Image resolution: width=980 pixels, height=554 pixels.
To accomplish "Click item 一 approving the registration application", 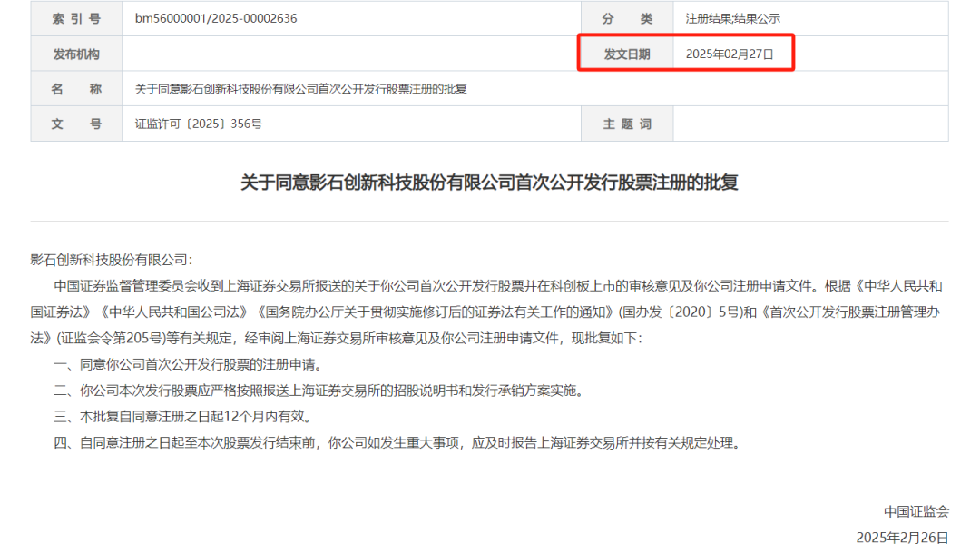I will pos(188,364).
